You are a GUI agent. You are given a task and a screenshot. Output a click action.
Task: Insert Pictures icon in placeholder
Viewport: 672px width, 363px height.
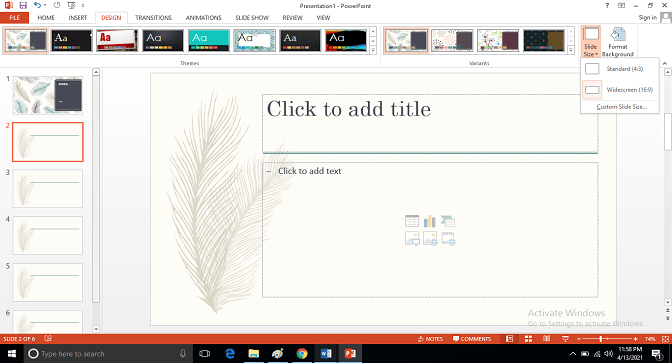tap(412, 238)
